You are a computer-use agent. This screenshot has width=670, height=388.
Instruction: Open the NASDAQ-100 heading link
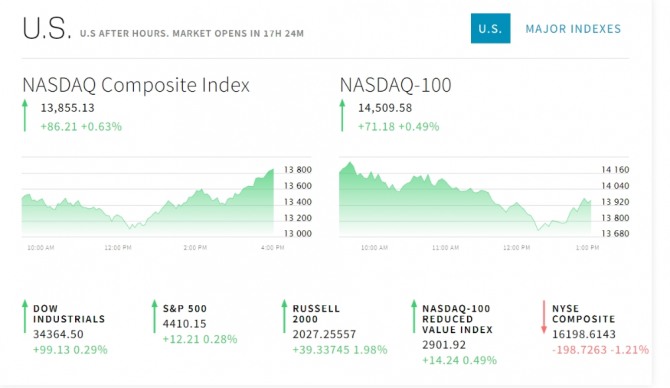[x=395, y=85]
